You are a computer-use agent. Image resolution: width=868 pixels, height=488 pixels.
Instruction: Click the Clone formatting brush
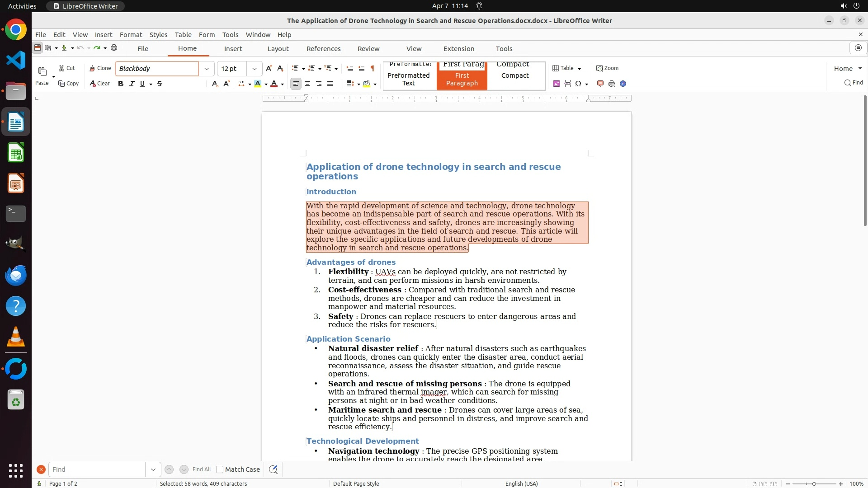(100, 68)
